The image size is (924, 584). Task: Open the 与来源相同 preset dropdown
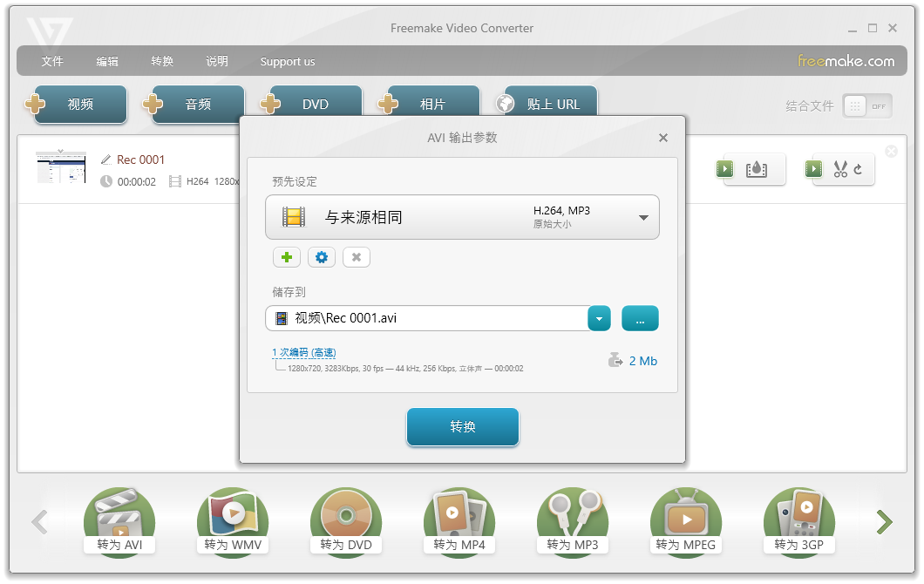click(643, 217)
